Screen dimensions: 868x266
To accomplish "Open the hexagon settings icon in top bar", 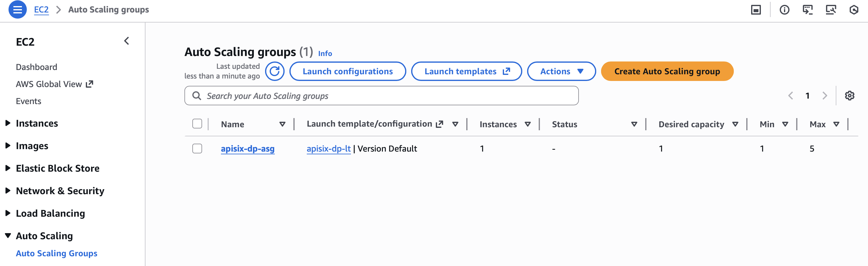I will pos(853,10).
